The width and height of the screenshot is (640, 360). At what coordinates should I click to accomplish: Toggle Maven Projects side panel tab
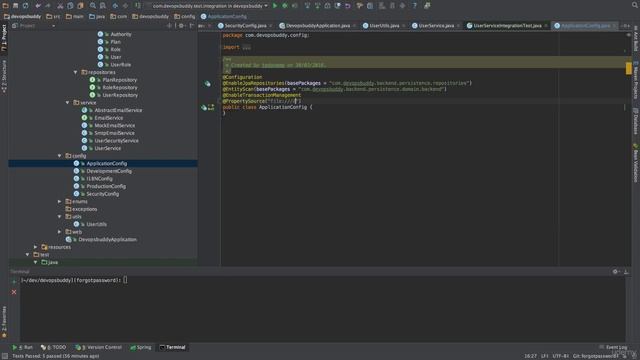[636, 80]
